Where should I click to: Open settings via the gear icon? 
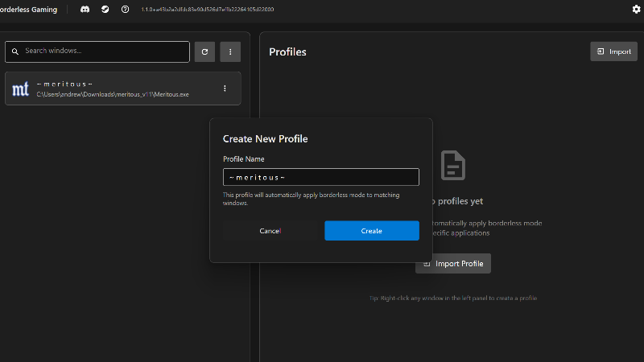(636, 9)
